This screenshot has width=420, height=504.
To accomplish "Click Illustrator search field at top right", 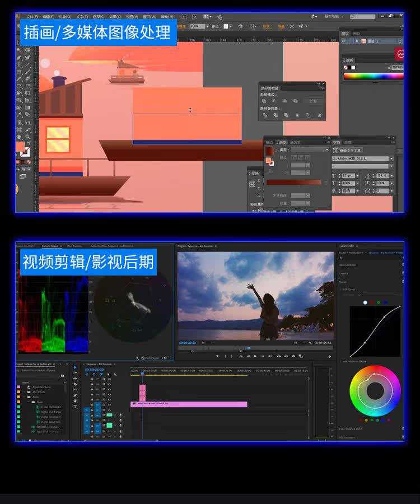I will [362, 16].
